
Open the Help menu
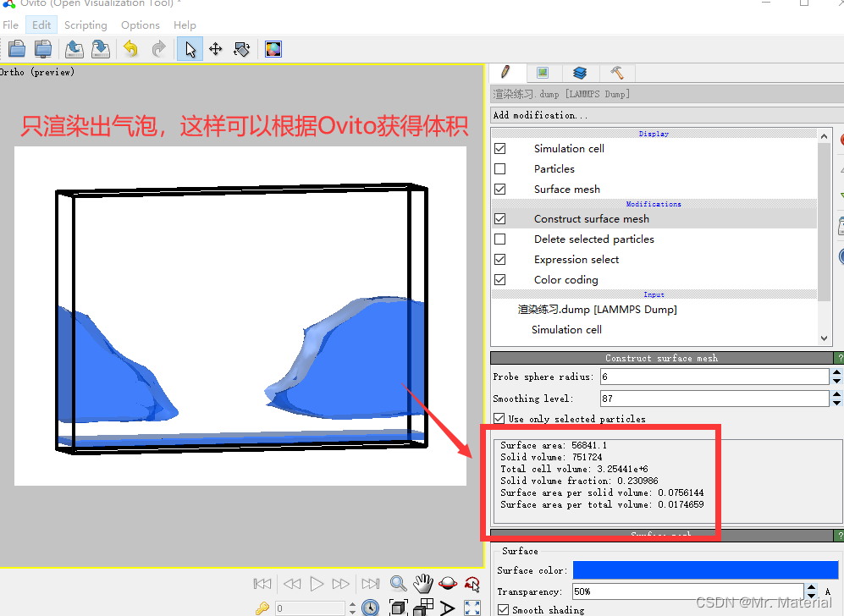[185, 25]
